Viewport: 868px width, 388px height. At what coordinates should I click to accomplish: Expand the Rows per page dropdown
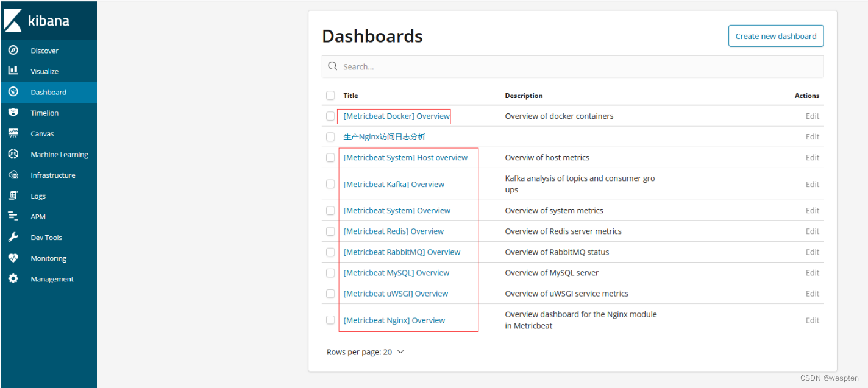point(366,352)
